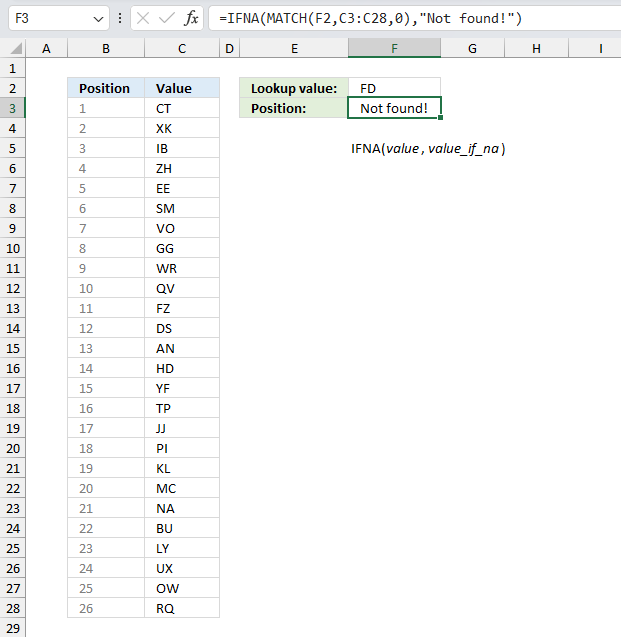
Task: Click the cell containing GG
Action: (182, 248)
